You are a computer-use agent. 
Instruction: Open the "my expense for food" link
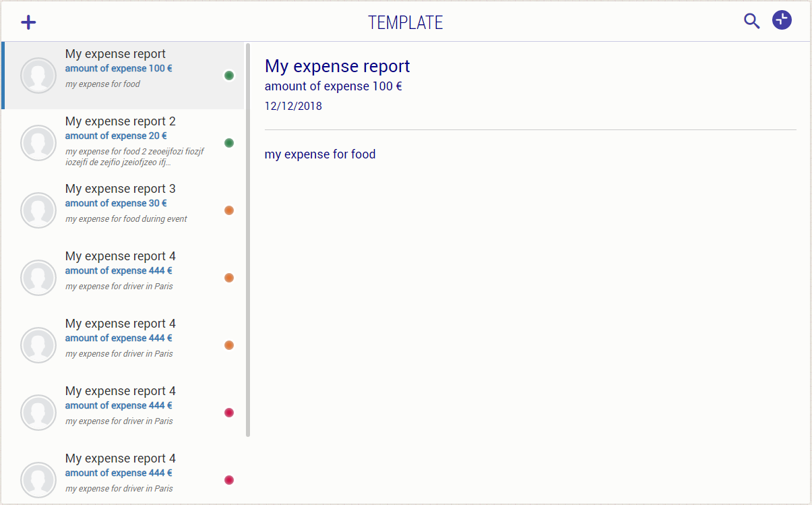(x=320, y=154)
